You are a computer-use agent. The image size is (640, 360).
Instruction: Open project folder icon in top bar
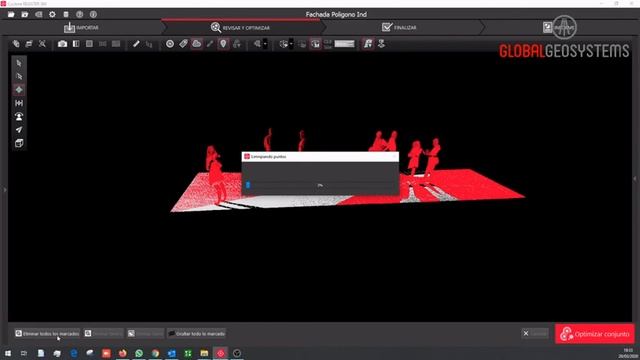[11, 14]
